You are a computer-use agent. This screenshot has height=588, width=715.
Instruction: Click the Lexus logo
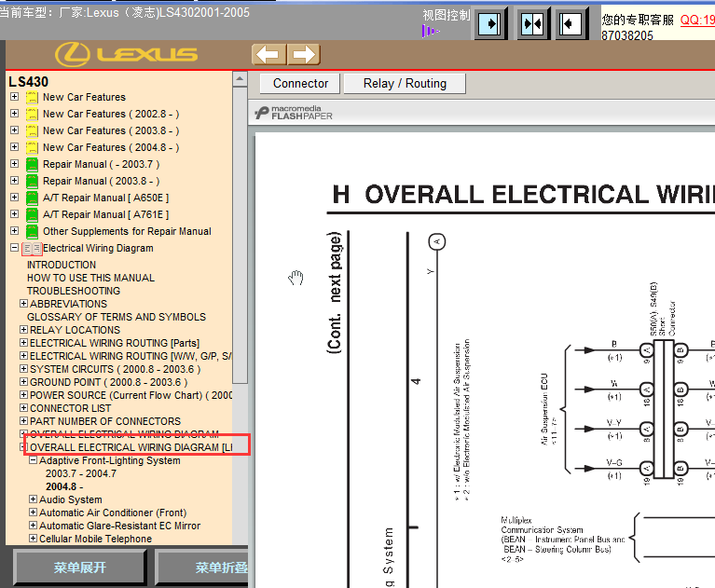point(126,54)
